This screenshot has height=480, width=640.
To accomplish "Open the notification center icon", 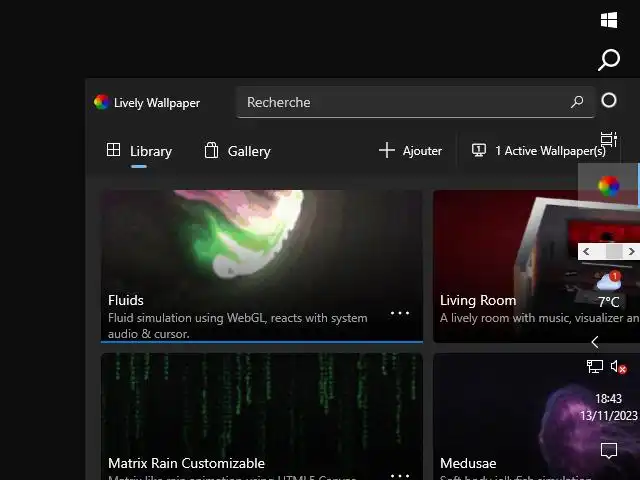I will coord(609,451).
